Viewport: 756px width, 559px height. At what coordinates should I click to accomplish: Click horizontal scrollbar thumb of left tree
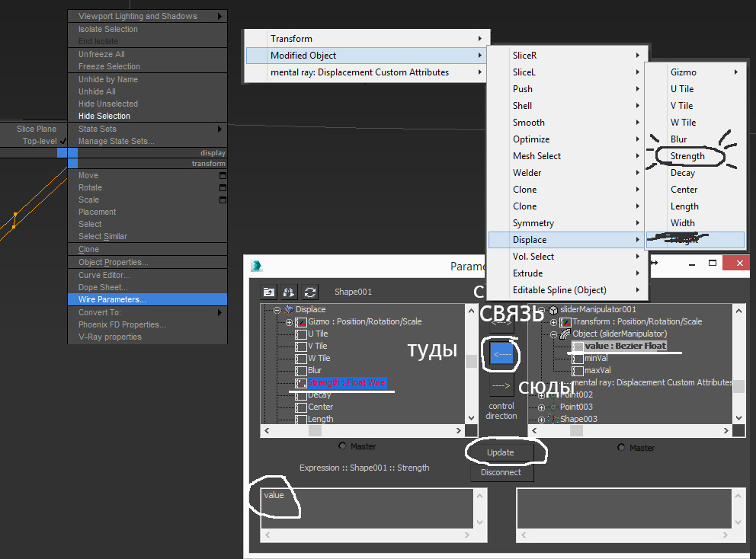(x=315, y=431)
